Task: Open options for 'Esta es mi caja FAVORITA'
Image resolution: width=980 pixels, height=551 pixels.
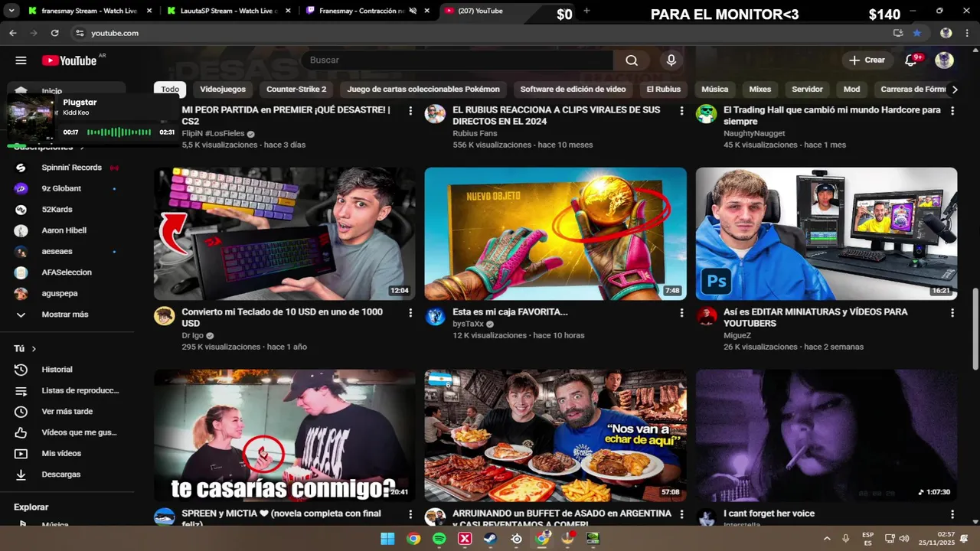Action: (x=681, y=313)
